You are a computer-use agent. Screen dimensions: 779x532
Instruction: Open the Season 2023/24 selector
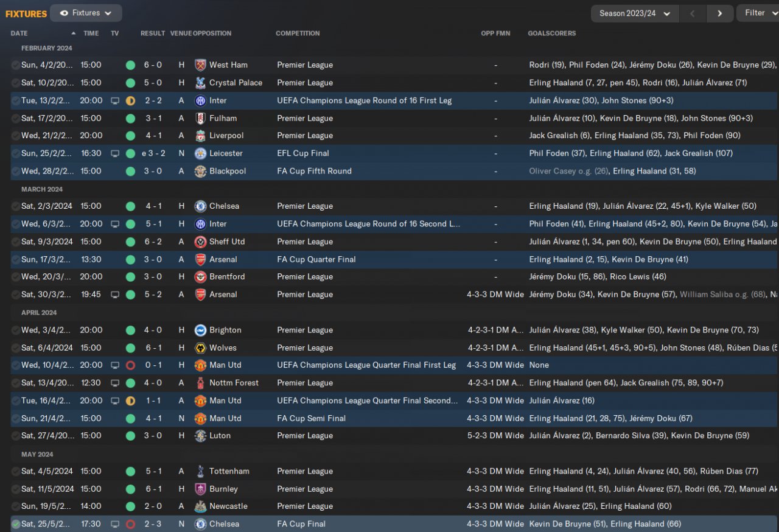635,13
